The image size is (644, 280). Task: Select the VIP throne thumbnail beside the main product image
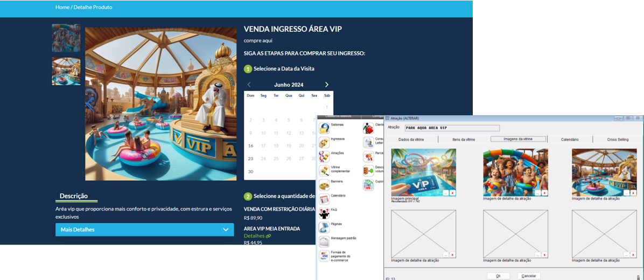(66, 72)
